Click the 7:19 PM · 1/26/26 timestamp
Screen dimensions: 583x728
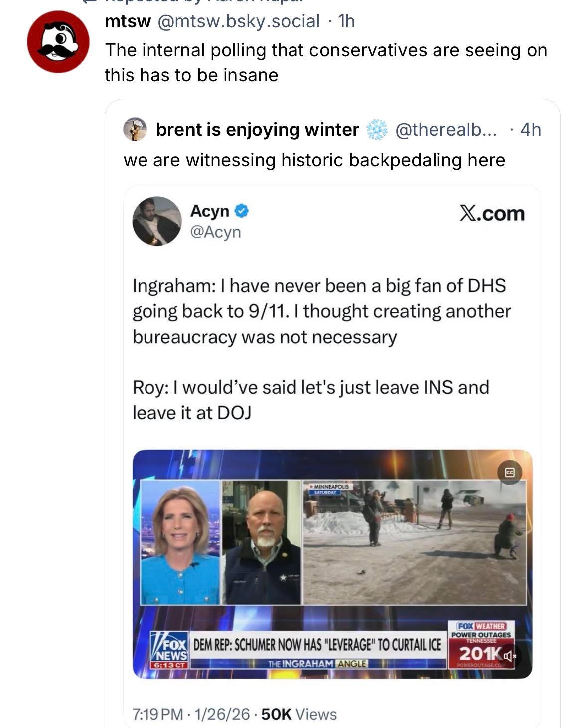[x=191, y=714]
